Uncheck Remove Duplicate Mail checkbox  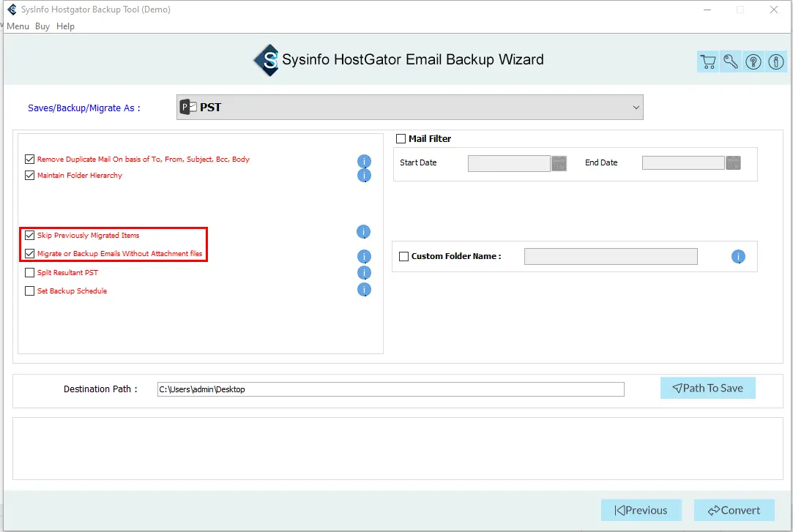(30, 159)
